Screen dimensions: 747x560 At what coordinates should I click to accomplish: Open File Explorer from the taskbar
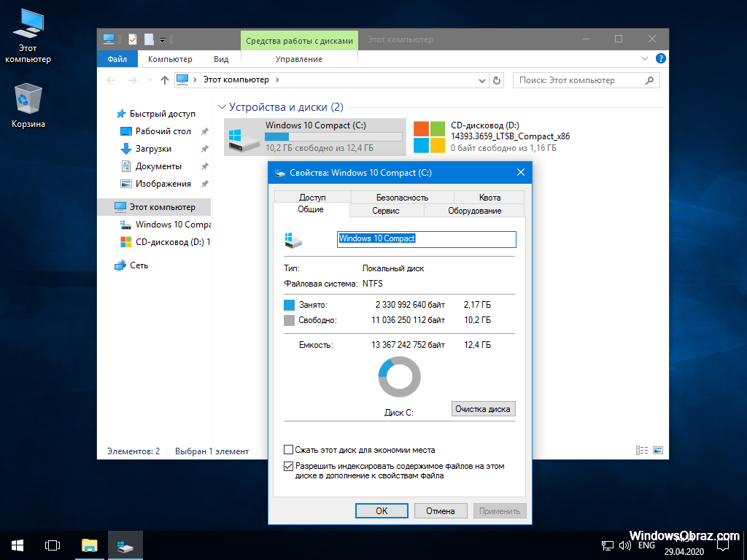click(x=89, y=545)
